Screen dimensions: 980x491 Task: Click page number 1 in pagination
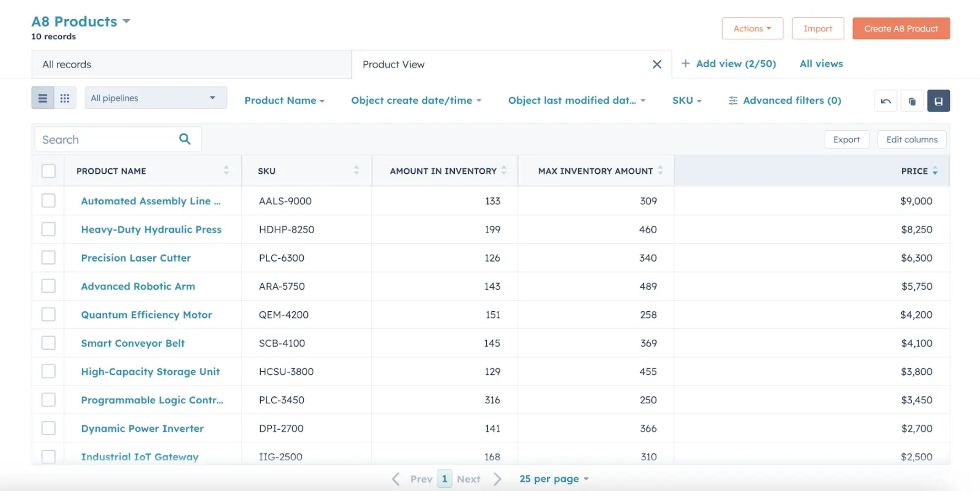tap(444, 479)
